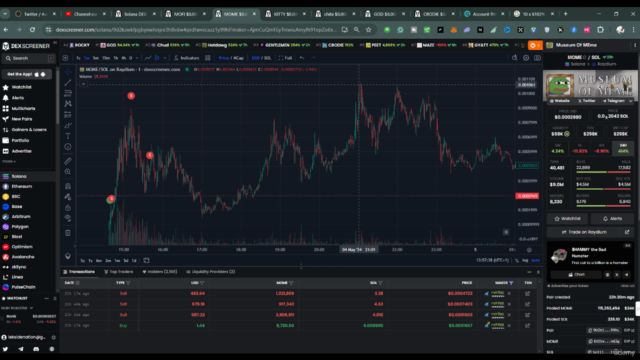Bookmark the page with the star icon
640x360 pixels.
(369, 29)
